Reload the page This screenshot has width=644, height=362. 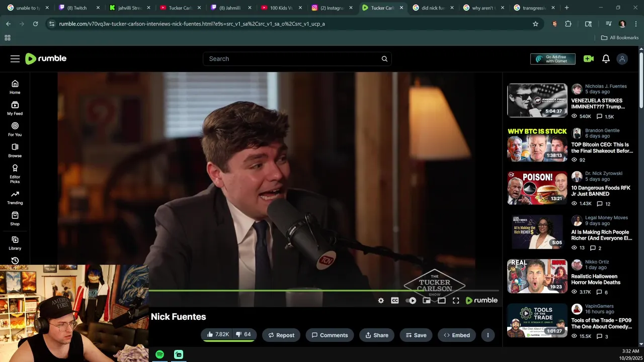[35, 24]
